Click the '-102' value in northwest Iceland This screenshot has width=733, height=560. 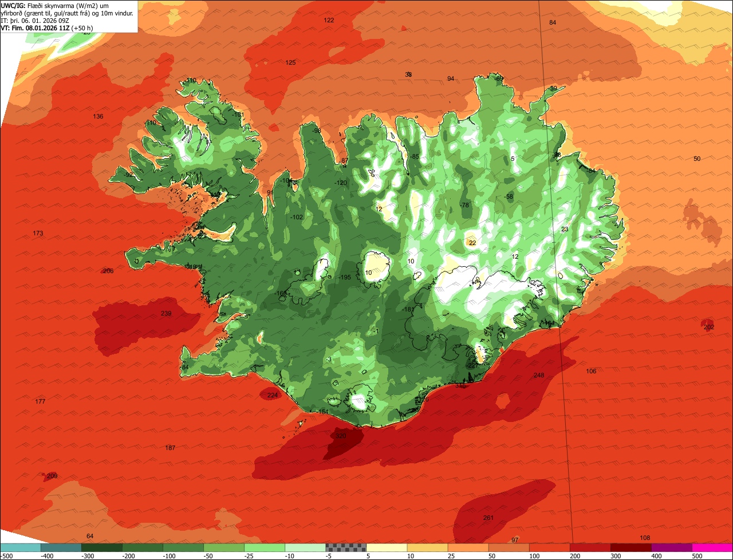(x=296, y=217)
